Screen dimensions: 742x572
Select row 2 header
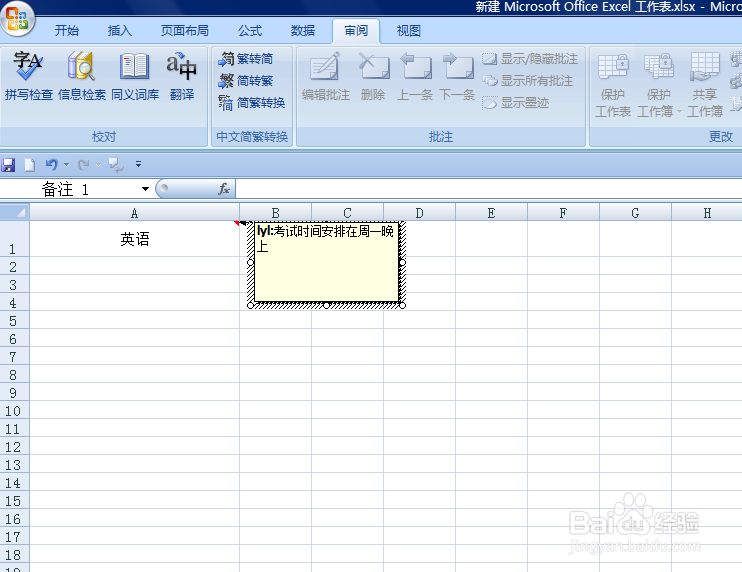(14, 266)
